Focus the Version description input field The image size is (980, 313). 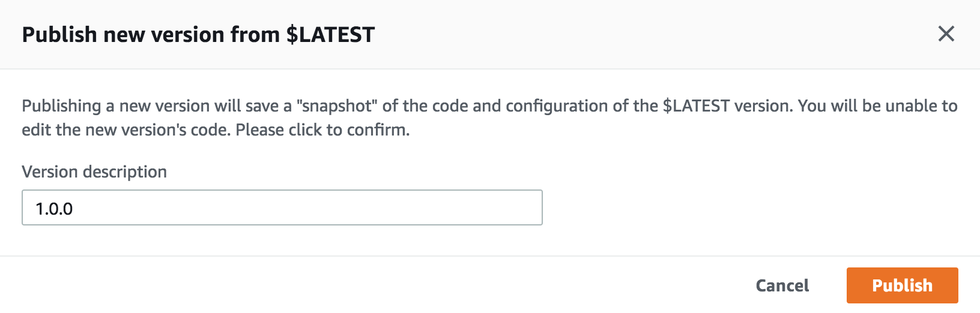pos(282,207)
